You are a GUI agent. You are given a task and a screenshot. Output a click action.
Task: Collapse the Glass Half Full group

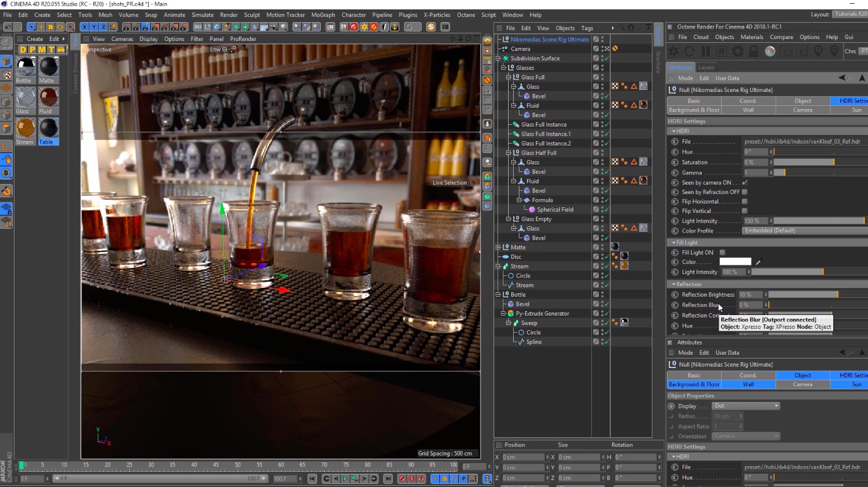click(509, 152)
